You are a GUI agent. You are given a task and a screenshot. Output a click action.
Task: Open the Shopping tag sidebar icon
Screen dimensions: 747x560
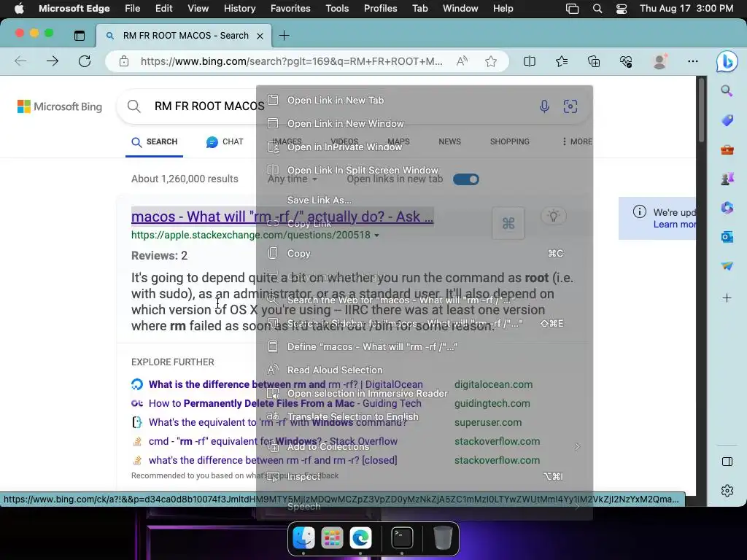pyautogui.click(x=727, y=120)
